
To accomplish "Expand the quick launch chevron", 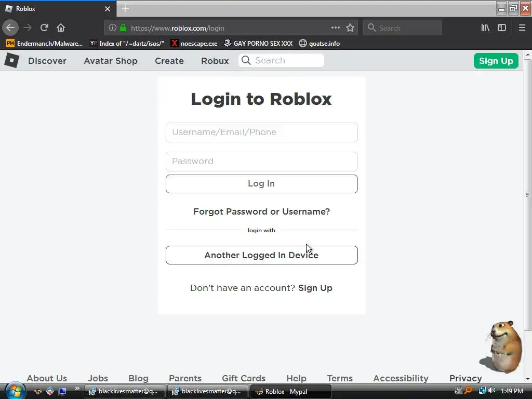I will (x=77, y=389).
